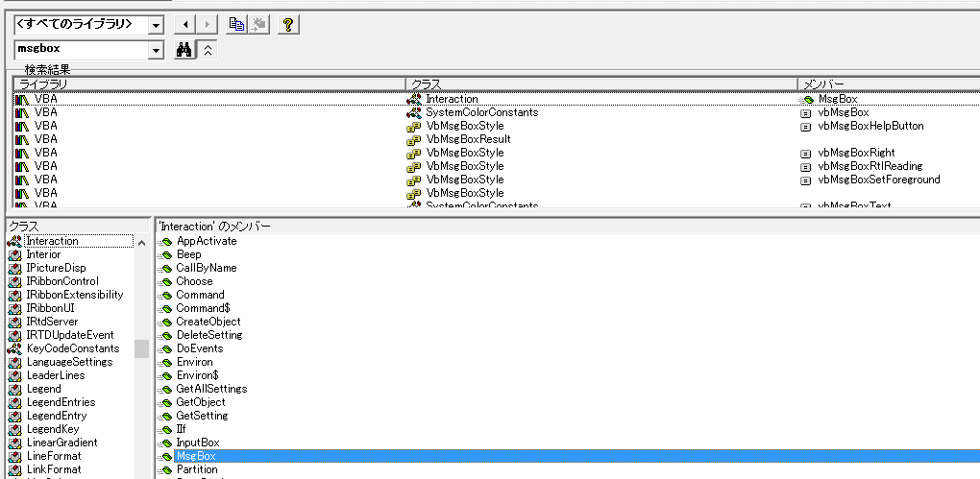Select the IRTDUpdateEvent class
This screenshot has height=479, width=980.
click(70, 335)
